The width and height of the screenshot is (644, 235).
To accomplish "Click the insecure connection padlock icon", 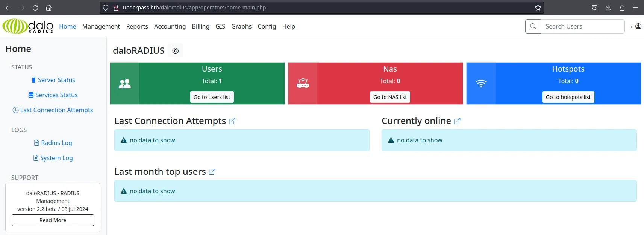I will click(x=116, y=8).
